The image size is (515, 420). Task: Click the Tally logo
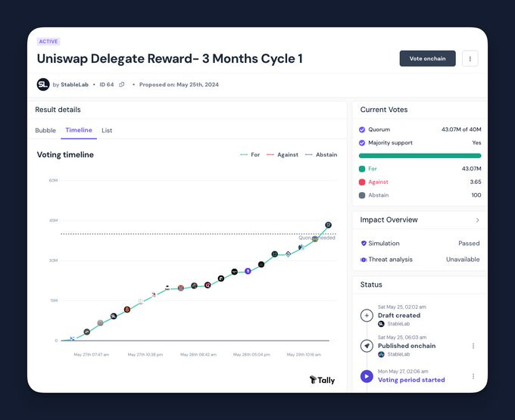pos(322,380)
